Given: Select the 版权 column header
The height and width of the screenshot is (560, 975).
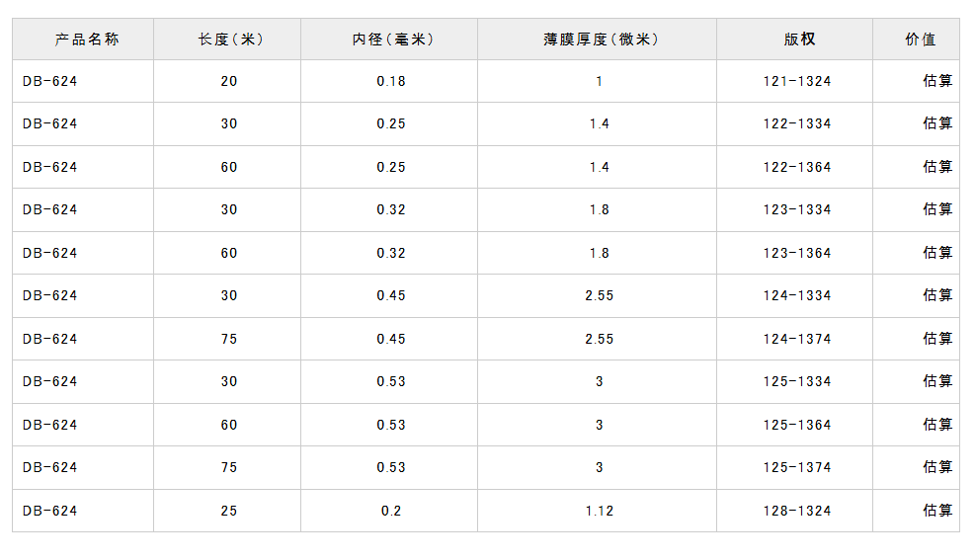Looking at the screenshot, I should (799, 40).
